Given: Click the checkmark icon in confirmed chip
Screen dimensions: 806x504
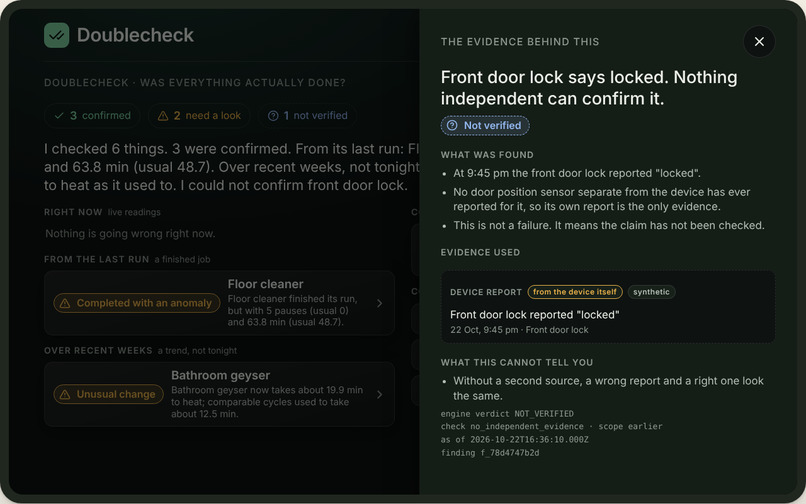Looking at the screenshot, I should [x=59, y=116].
